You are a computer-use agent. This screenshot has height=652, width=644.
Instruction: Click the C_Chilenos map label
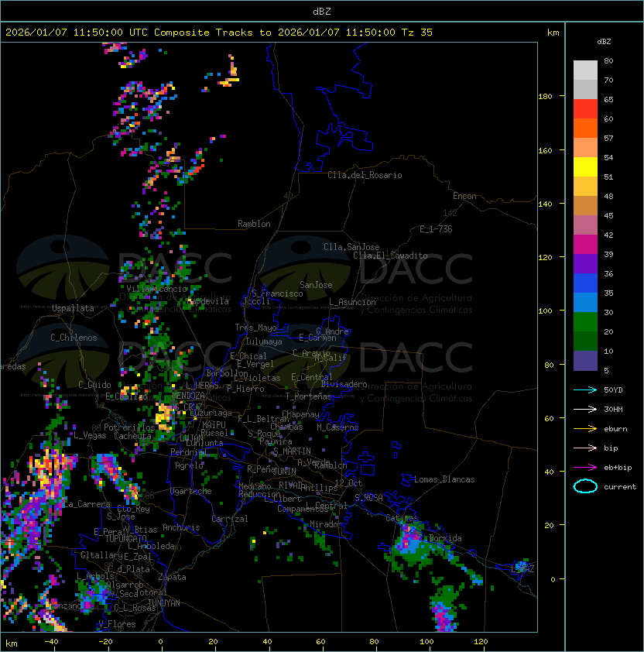click(74, 338)
